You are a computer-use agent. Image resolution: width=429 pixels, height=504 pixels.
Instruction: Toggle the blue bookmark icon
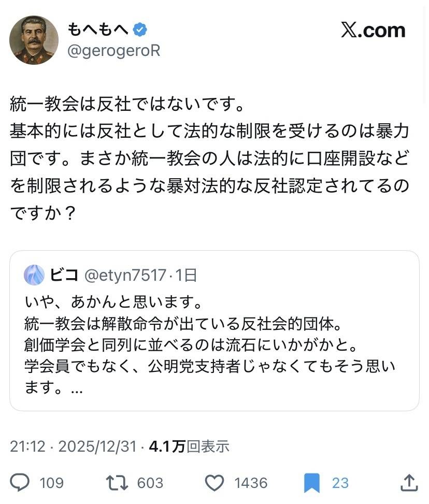pos(312,483)
